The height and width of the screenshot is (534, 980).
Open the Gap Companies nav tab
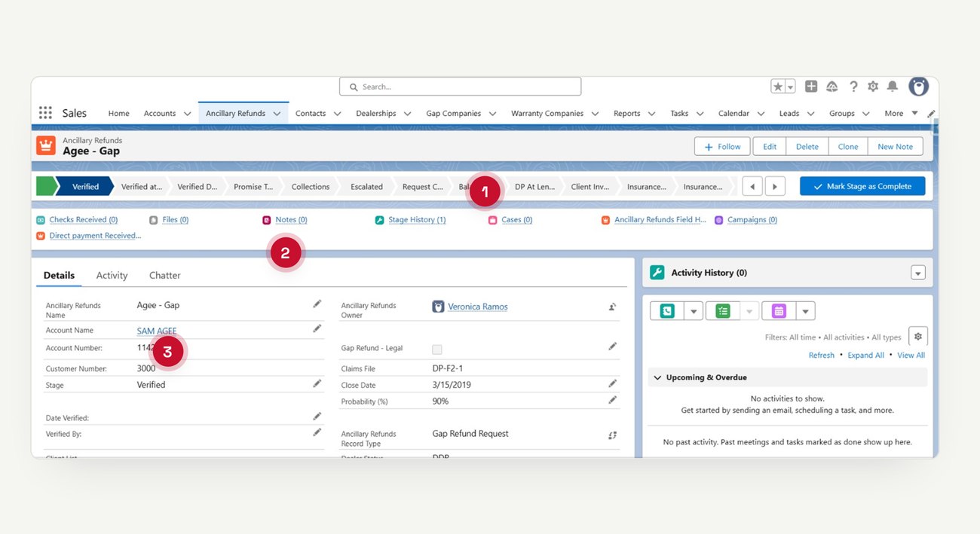[453, 114]
